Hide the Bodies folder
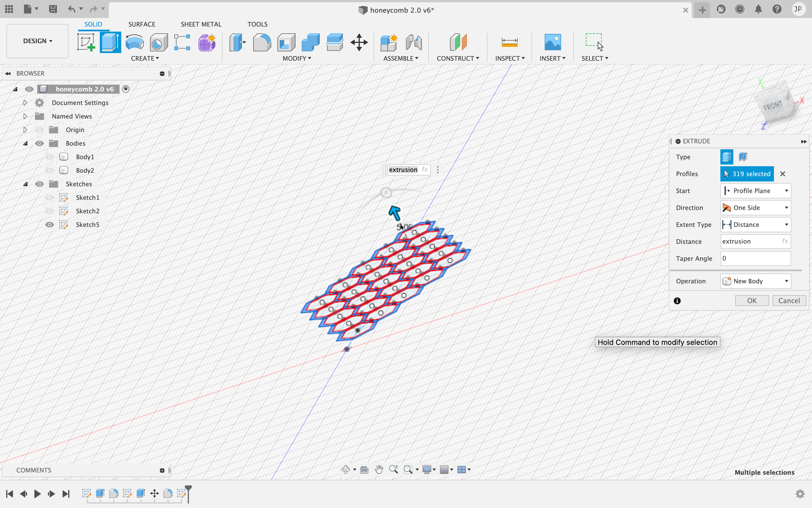 pyautogui.click(x=39, y=143)
